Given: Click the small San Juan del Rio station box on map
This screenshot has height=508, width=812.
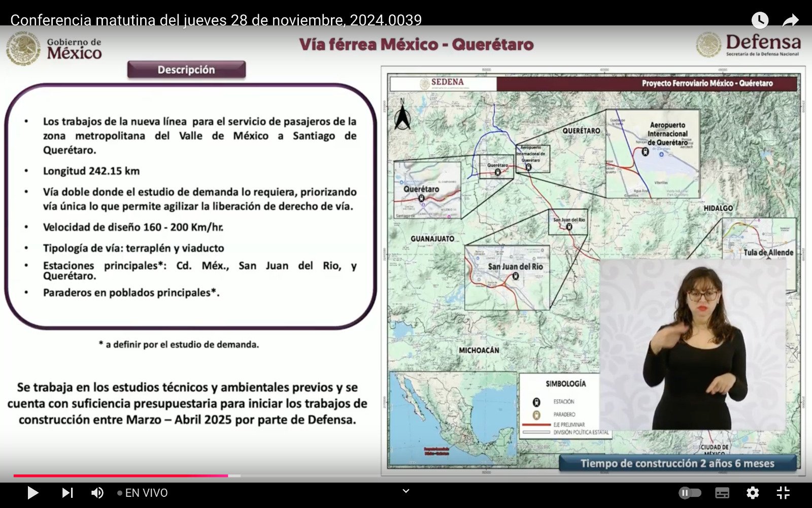Looking at the screenshot, I should [568, 222].
